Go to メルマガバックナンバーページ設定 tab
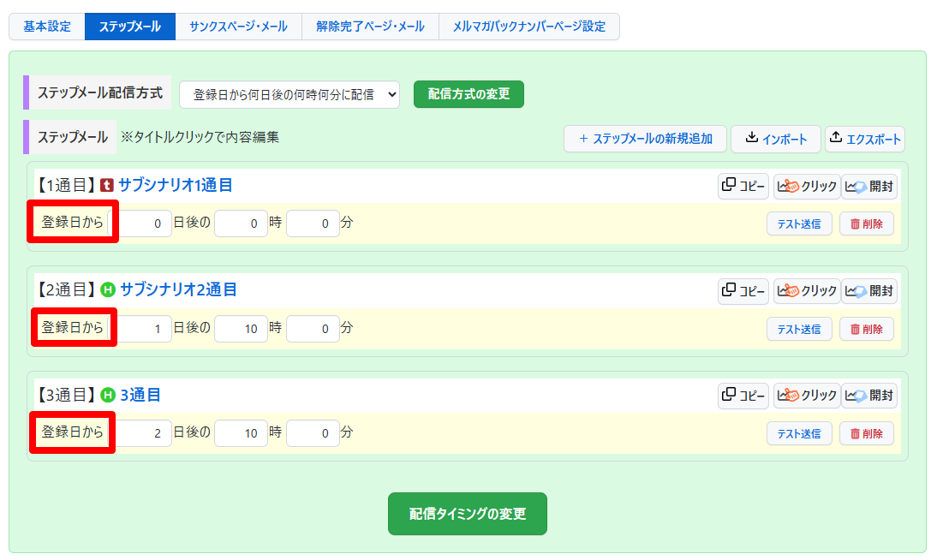937x560 pixels. [x=528, y=27]
